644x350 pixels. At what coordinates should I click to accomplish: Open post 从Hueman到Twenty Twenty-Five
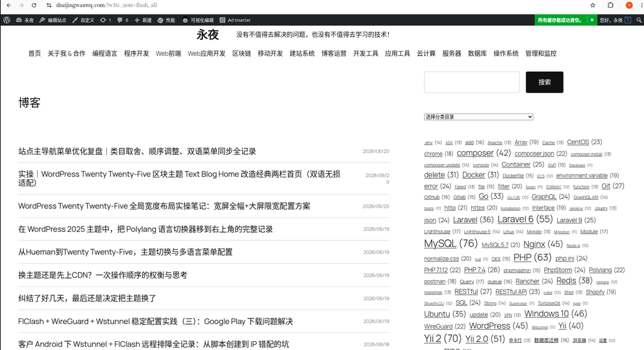pyautogui.click(x=125, y=252)
